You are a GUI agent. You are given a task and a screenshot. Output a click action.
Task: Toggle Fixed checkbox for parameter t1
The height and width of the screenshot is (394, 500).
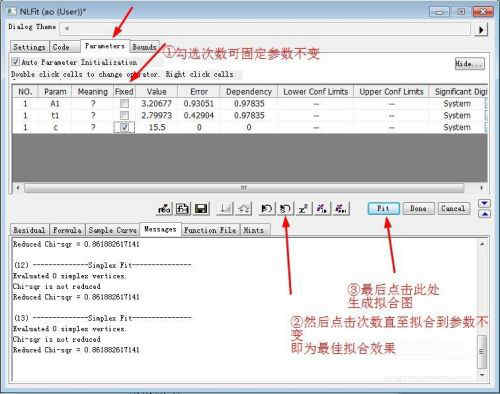pos(124,116)
